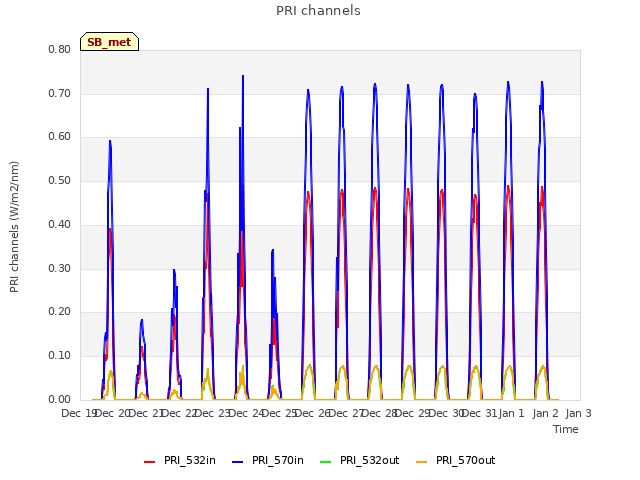The width and height of the screenshot is (640, 480).
Task: Click the 0.70 y-axis tick label
Action: click(x=60, y=93)
